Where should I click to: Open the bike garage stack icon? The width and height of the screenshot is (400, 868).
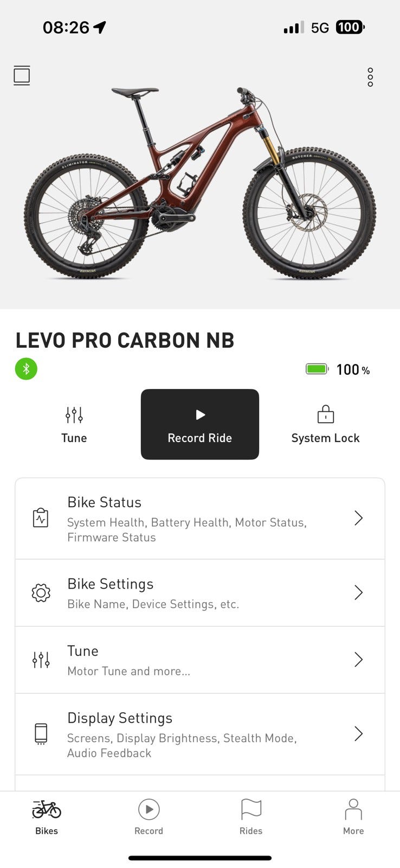(x=22, y=75)
